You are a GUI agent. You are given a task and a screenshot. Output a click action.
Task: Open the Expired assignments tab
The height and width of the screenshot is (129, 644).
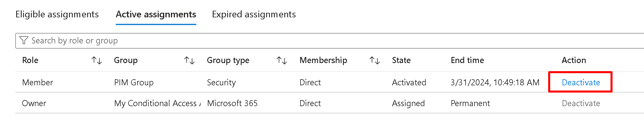coord(254,14)
